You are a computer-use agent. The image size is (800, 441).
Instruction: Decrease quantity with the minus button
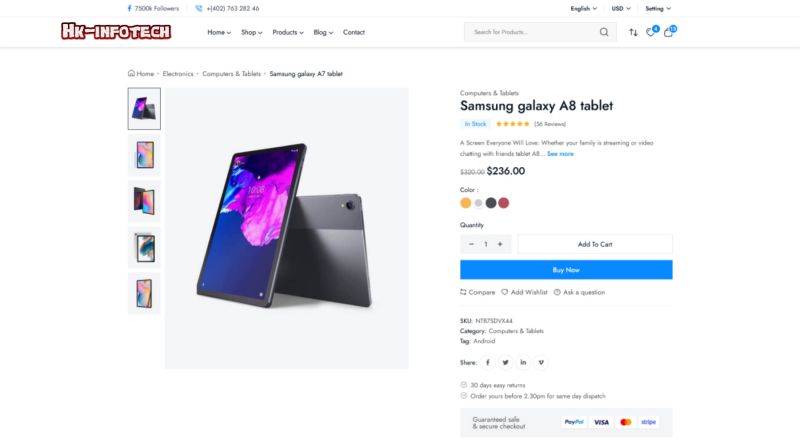coord(471,244)
